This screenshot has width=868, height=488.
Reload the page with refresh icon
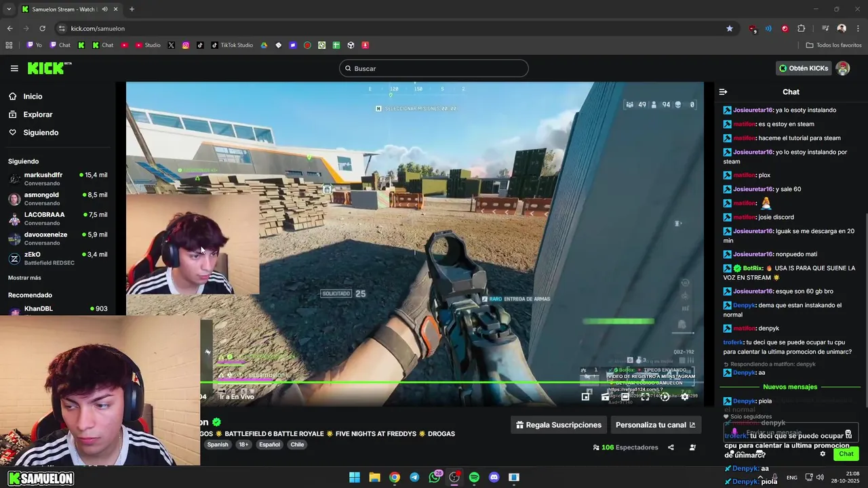pos(42,28)
